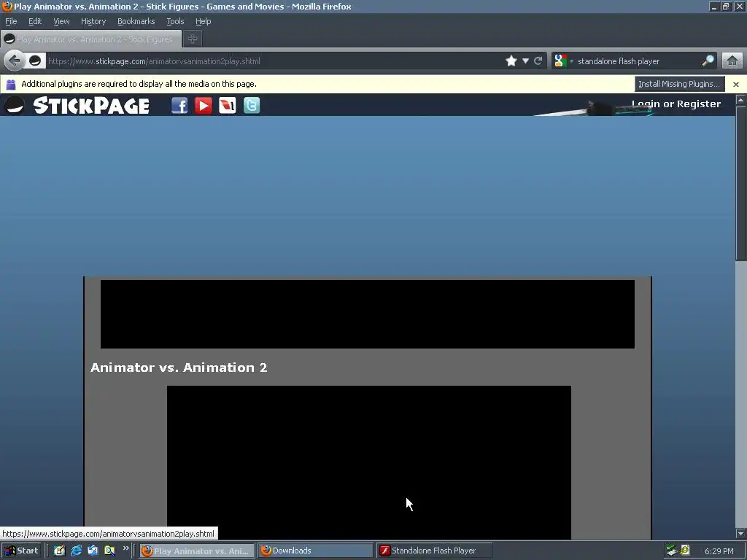Select the Play Animator vs. Animation 2 tab
Image resolution: width=747 pixels, height=560 pixels.
pos(91,39)
